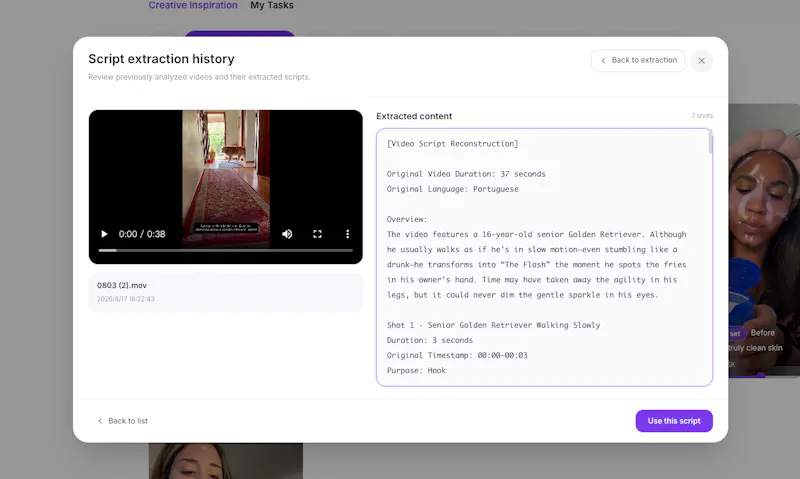Click 'Original Video Duration: 37 seconds' line
Image resolution: width=800 pixels, height=479 pixels.
tap(466, 174)
